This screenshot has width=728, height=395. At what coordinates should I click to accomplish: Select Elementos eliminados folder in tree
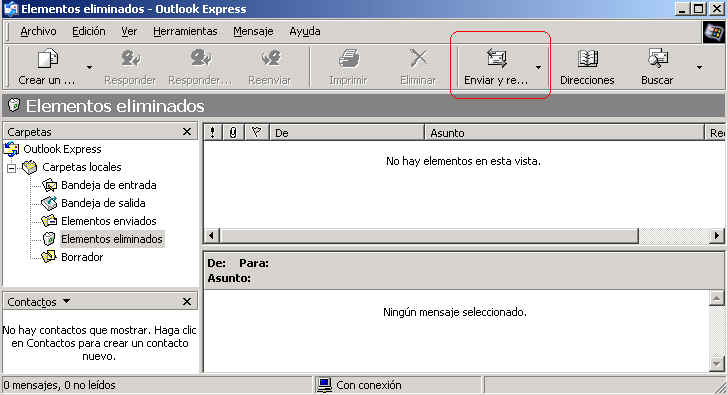pyautogui.click(x=112, y=239)
